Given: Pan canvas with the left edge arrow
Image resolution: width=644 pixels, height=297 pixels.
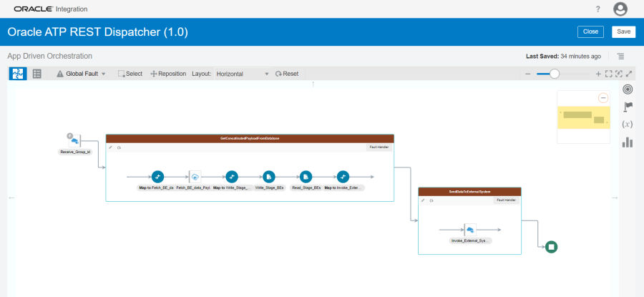Looking at the screenshot, I should (11, 198).
